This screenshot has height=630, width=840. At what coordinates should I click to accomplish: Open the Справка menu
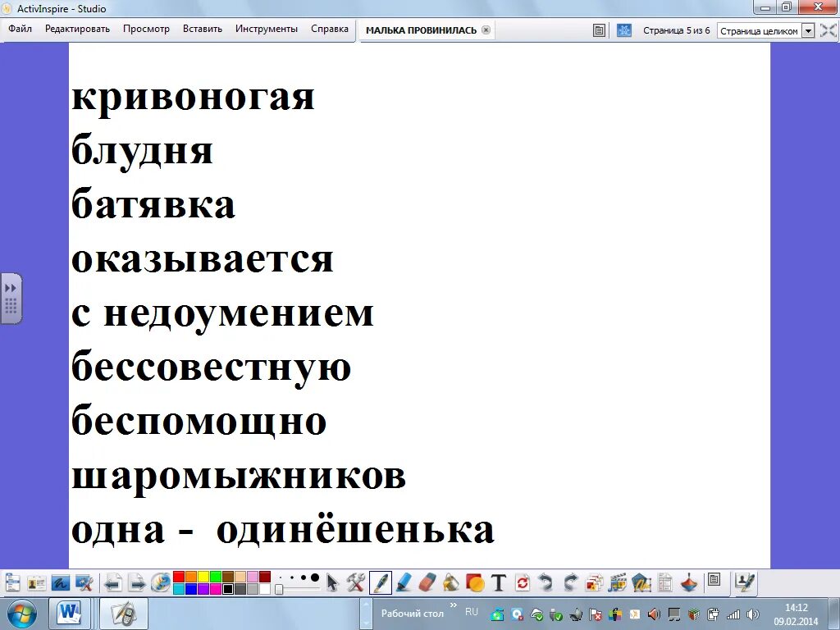(x=330, y=29)
